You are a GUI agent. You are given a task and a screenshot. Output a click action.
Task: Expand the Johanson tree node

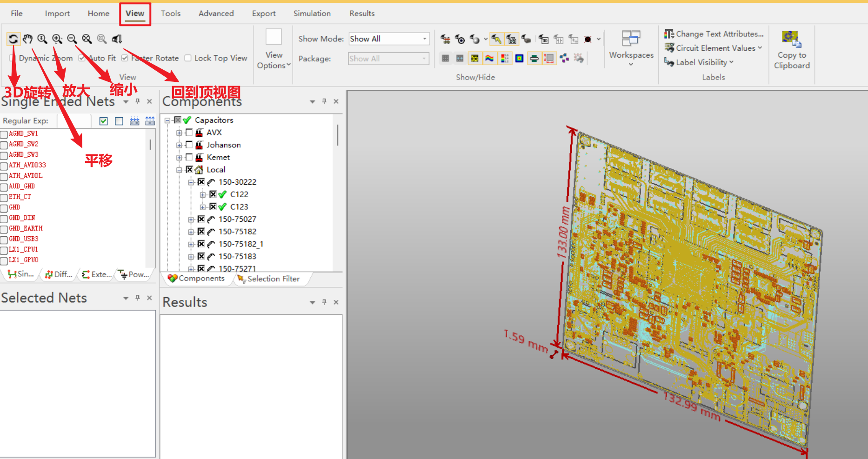click(x=179, y=145)
